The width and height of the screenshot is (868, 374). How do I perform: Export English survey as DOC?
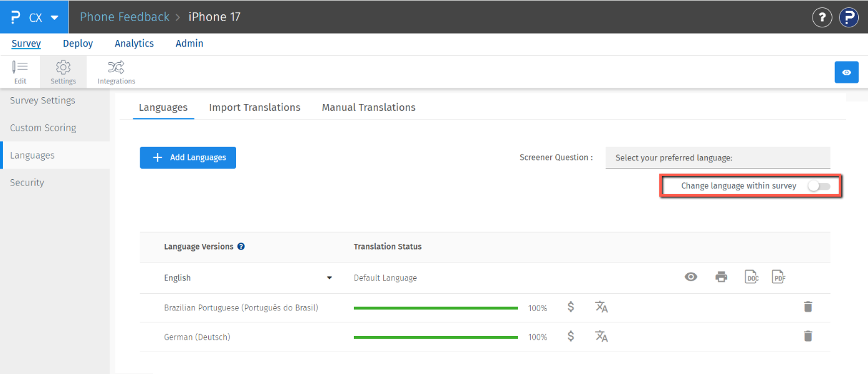(x=752, y=278)
